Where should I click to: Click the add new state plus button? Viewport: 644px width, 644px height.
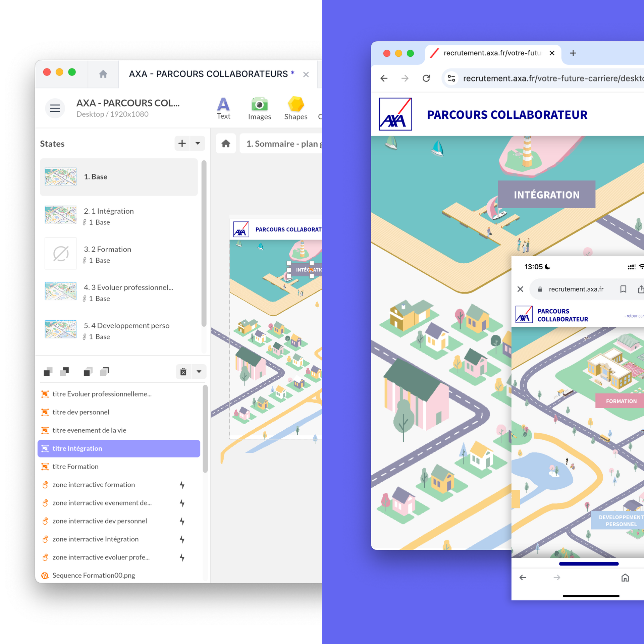182,143
